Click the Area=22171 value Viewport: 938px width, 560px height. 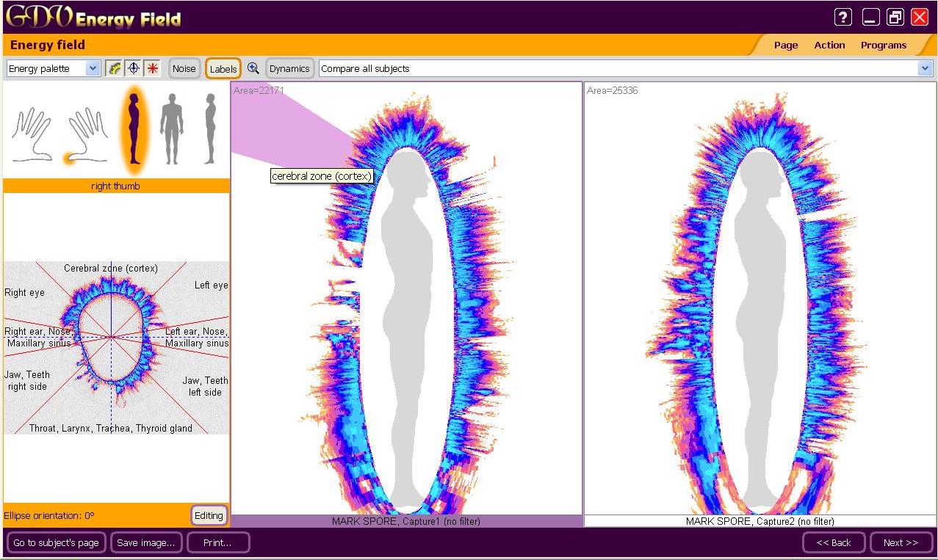[x=259, y=90]
